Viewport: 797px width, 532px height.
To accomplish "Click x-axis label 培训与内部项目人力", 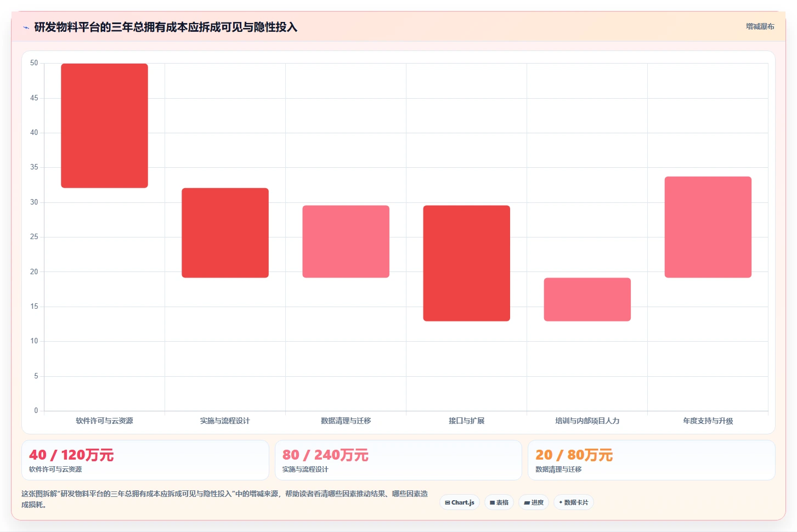I will click(x=587, y=421).
